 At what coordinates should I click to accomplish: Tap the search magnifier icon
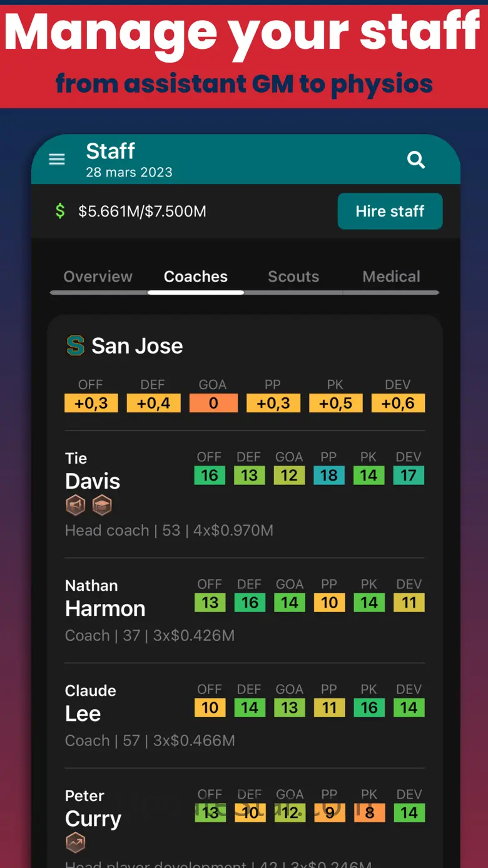[416, 160]
